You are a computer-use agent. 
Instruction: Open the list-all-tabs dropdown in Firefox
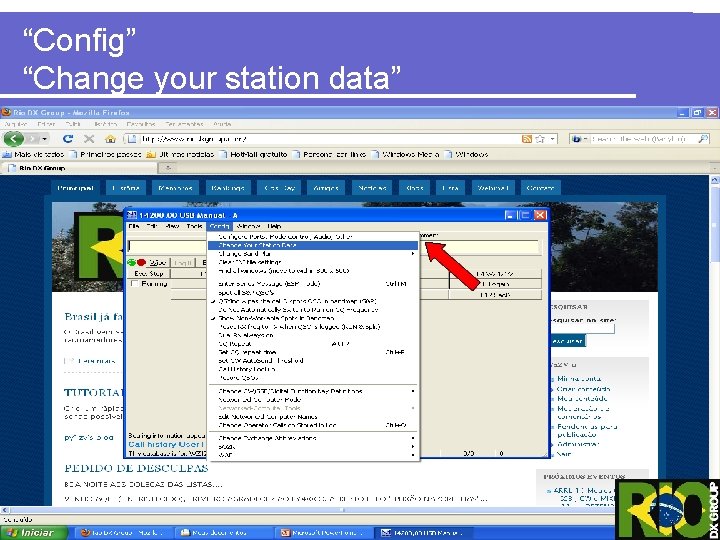coord(714,168)
